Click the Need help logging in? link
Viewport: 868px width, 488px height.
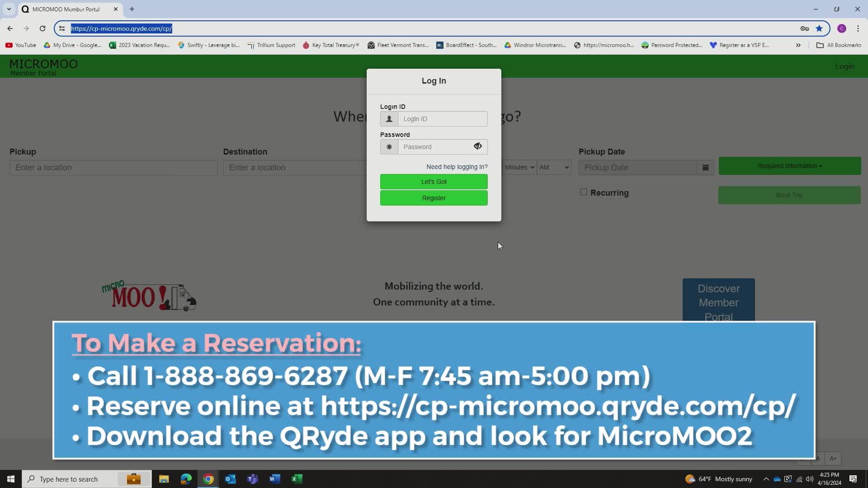point(457,167)
